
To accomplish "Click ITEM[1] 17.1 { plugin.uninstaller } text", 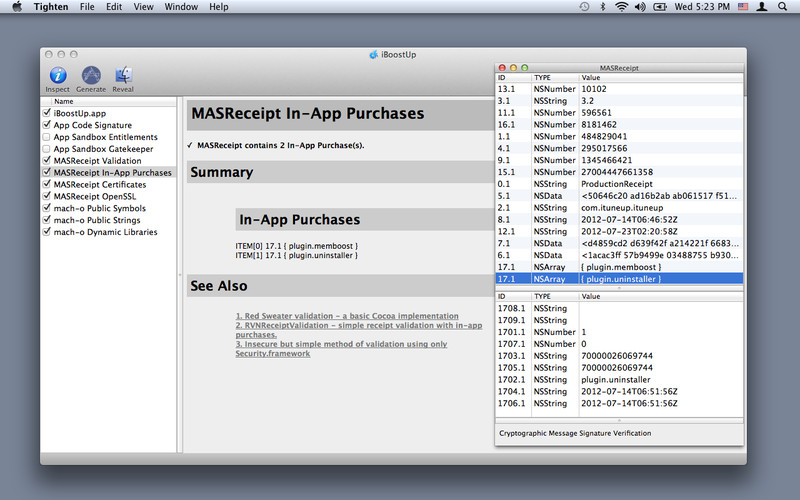I will (296, 255).
